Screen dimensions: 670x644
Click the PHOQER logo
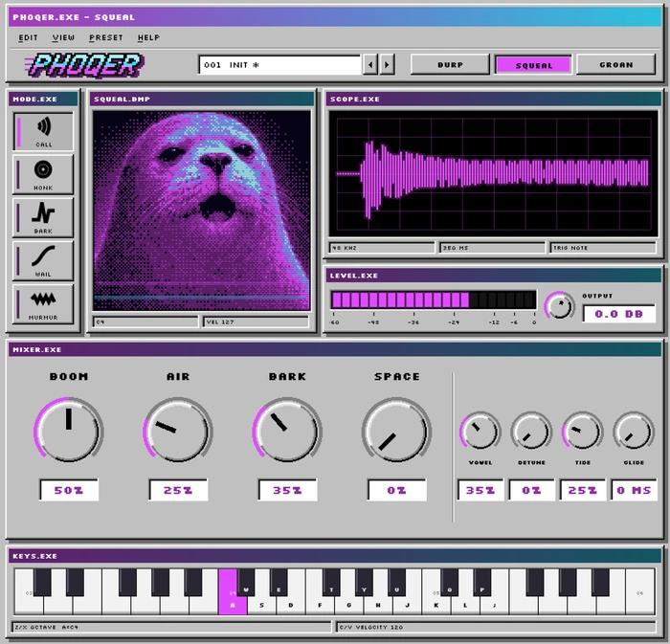point(84,65)
